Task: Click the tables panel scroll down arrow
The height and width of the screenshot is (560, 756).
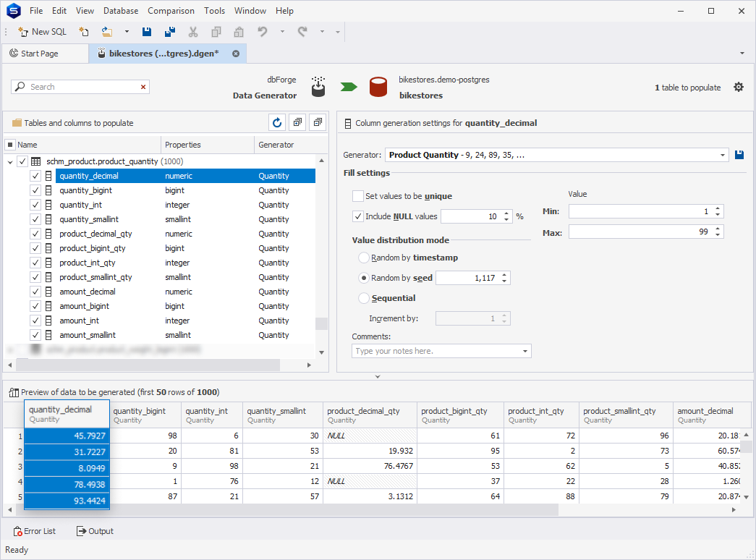Action: 322,352
